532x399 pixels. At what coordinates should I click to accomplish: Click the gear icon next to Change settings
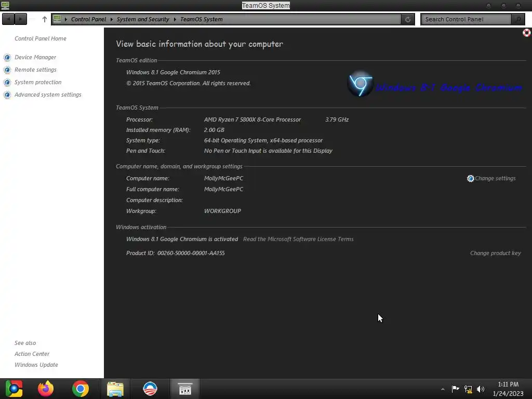click(470, 179)
